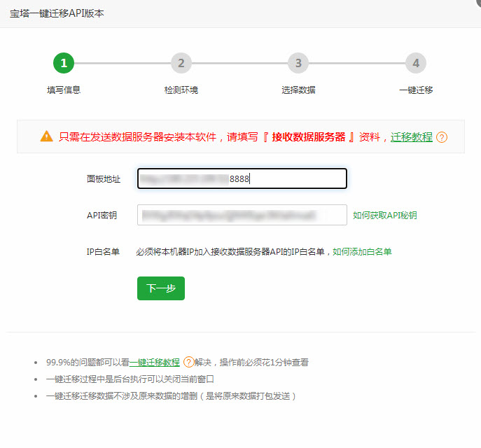481x448 pixels.
Task: Click the question mark icon in warning banner
Action: coord(442,137)
